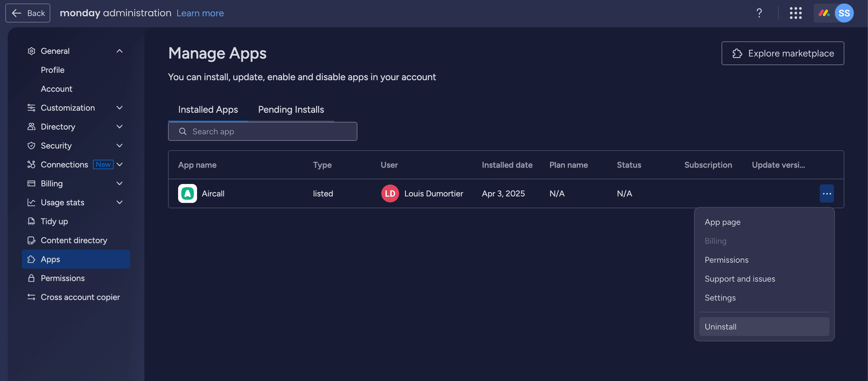The height and width of the screenshot is (381, 868).
Task: Choose Permissions in the app menu
Action: [x=727, y=260]
